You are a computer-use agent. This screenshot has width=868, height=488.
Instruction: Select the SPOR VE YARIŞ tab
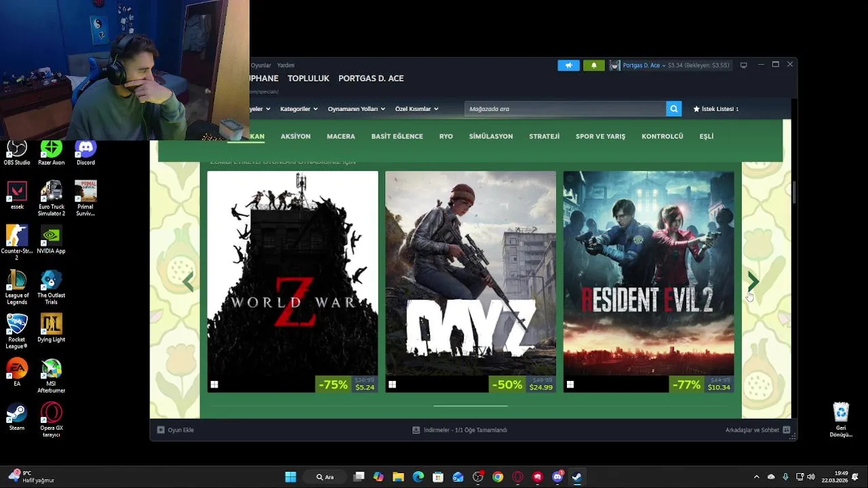click(x=600, y=136)
